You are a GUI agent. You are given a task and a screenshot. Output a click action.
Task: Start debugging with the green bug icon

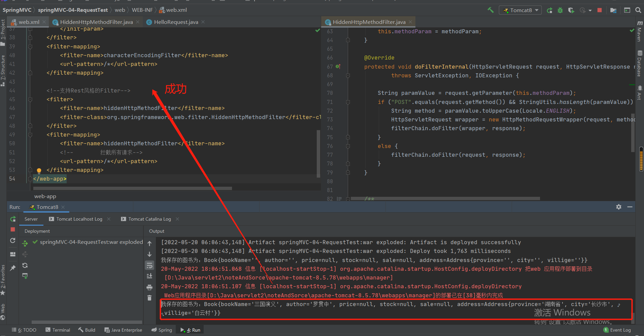click(560, 10)
